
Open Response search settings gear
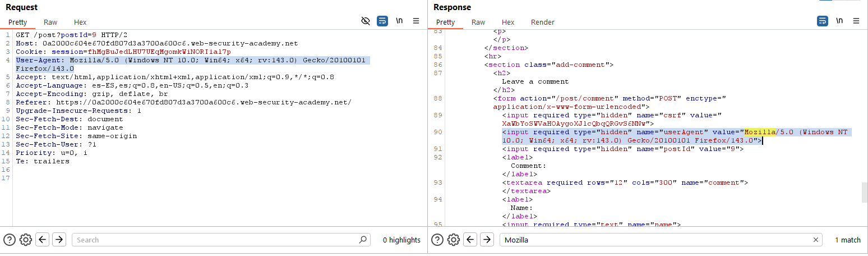[453, 240]
